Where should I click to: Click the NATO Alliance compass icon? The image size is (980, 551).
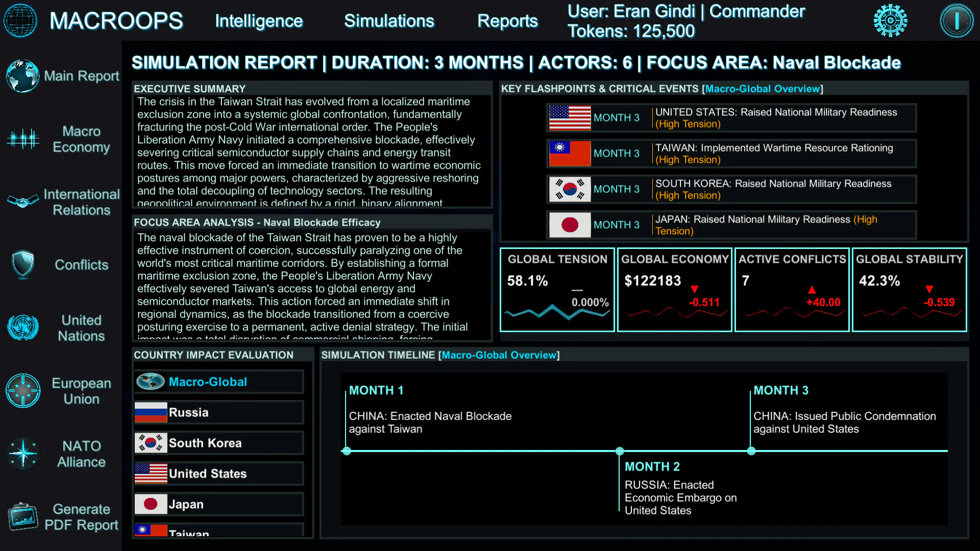[23, 454]
